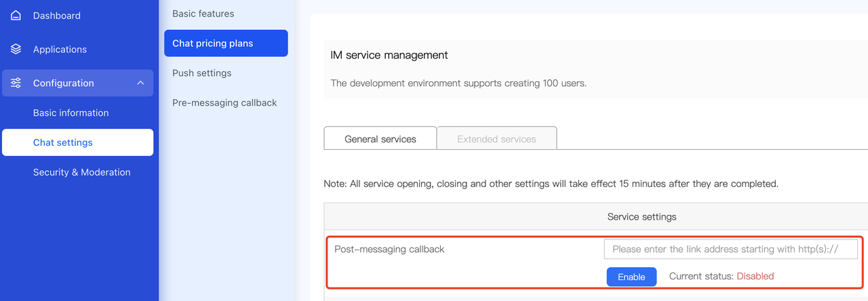Open Basic features section
Image resolution: width=868 pixels, height=301 pixels.
[203, 14]
